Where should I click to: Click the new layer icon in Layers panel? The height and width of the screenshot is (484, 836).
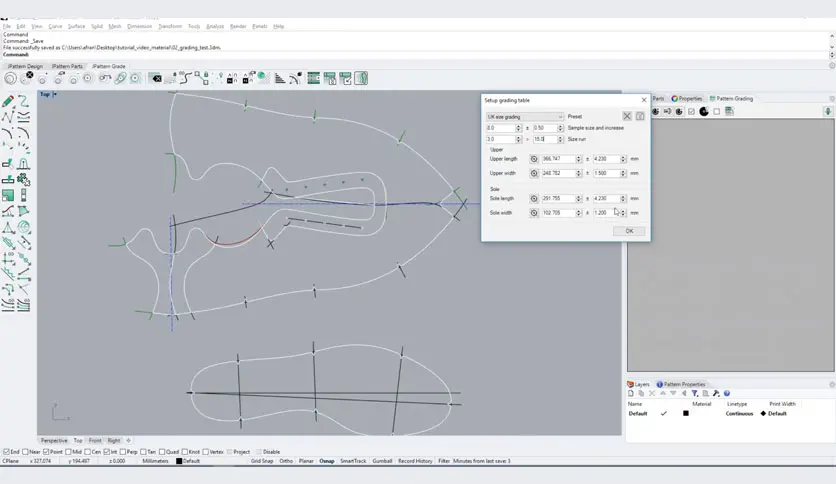click(631, 393)
